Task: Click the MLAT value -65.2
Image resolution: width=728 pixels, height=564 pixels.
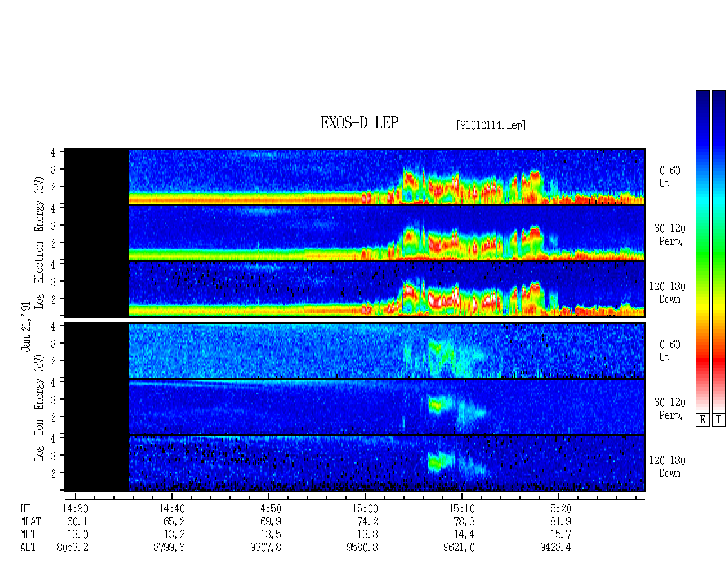Action: point(171,521)
